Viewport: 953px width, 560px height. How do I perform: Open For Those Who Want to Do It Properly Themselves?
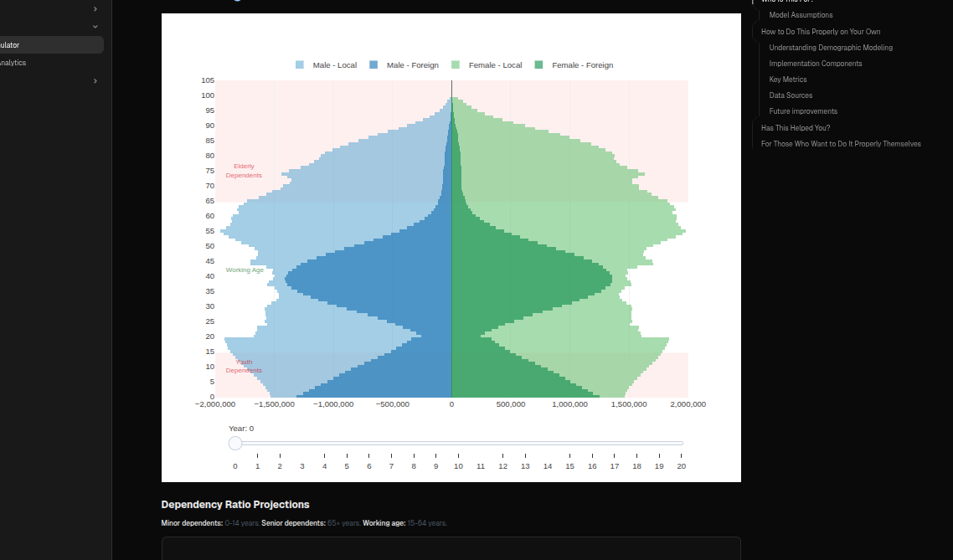pyautogui.click(x=840, y=144)
